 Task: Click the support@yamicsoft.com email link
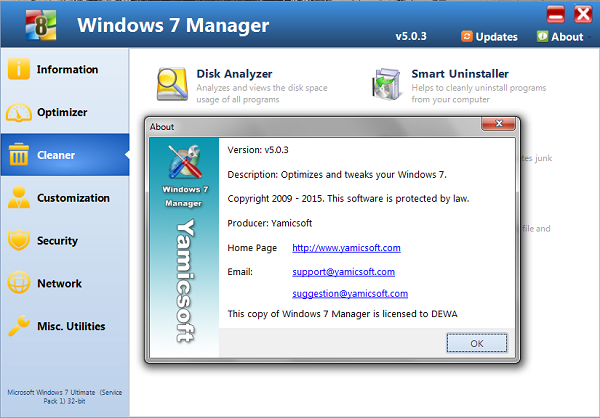click(x=344, y=272)
